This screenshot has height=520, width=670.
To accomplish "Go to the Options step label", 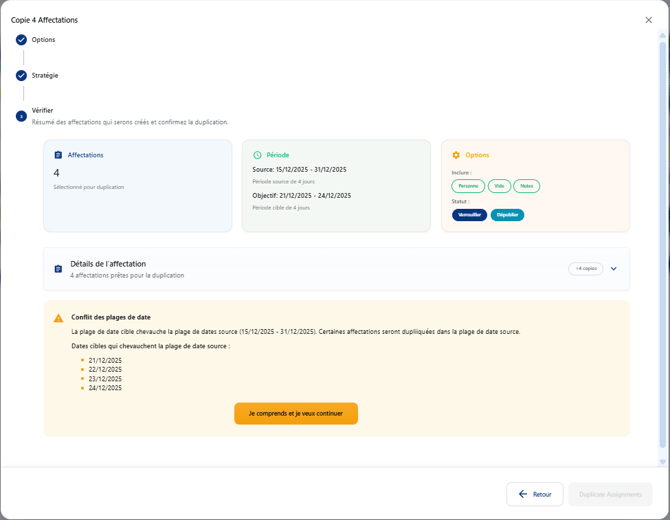I will [x=43, y=40].
